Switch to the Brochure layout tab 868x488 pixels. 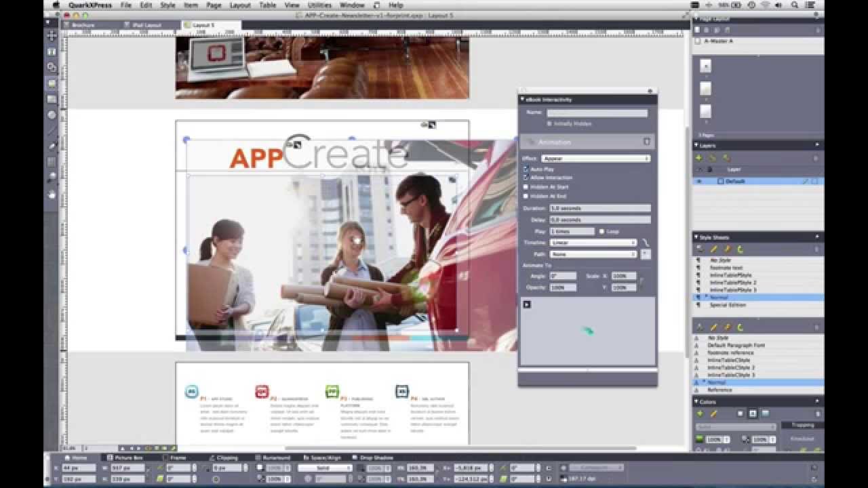point(83,25)
